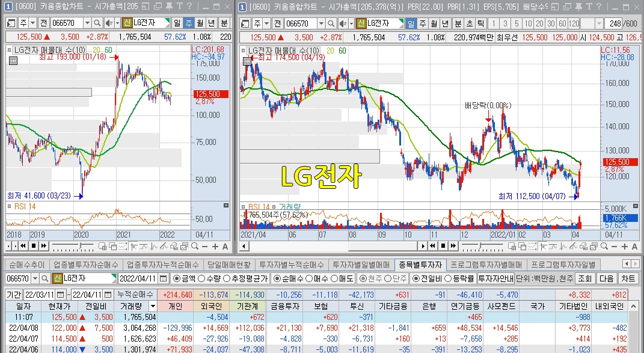
Task: Click 다음 next button
Action: (606, 278)
